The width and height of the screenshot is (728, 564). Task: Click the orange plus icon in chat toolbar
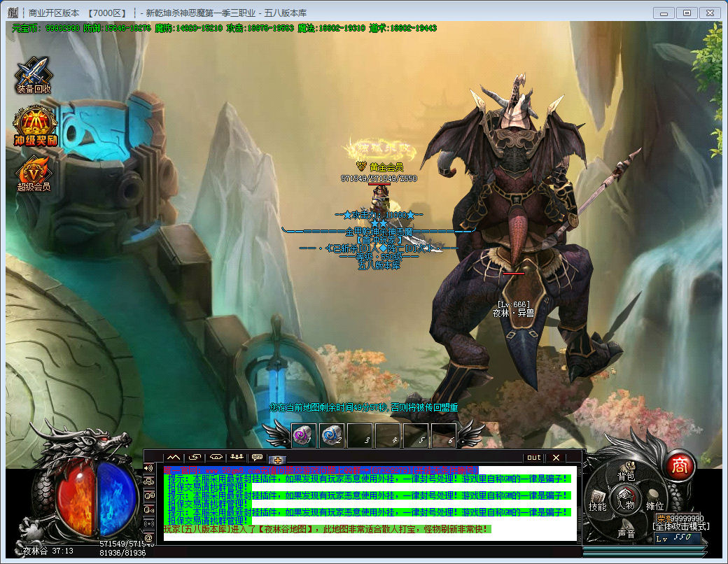277,460
